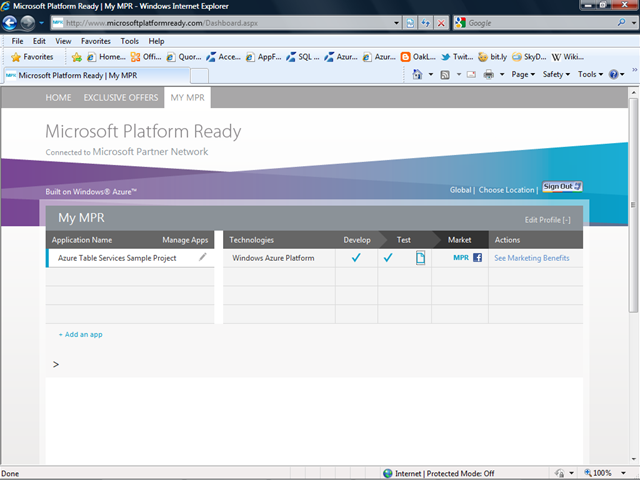Click the Add an app link
The height and width of the screenshot is (480, 640).
80,334
